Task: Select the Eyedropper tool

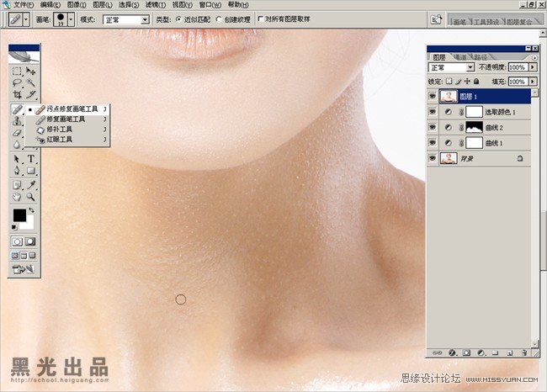Action: [30, 185]
